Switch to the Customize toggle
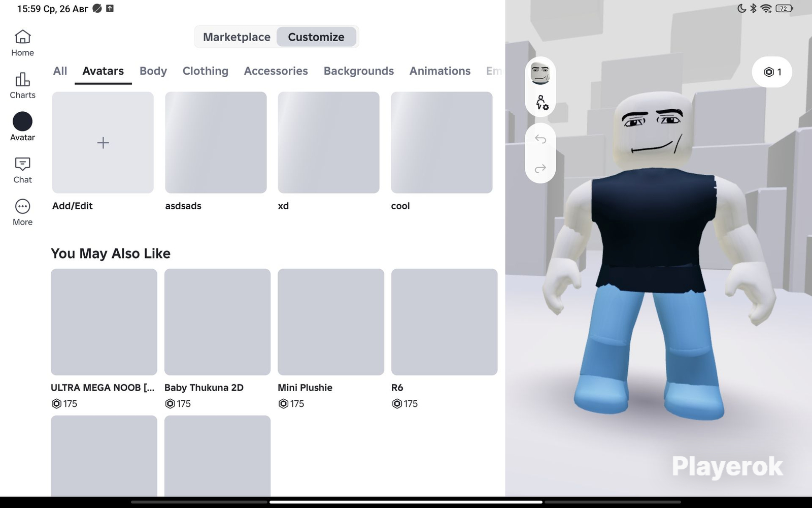This screenshot has width=812, height=508. (x=316, y=37)
